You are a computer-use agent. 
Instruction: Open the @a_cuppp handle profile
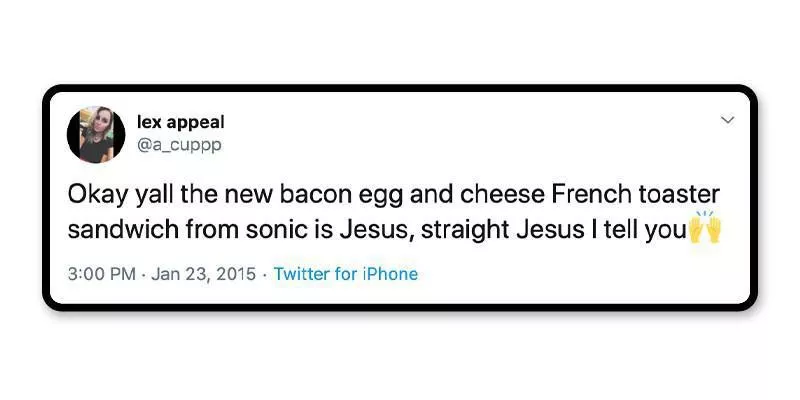(x=178, y=145)
